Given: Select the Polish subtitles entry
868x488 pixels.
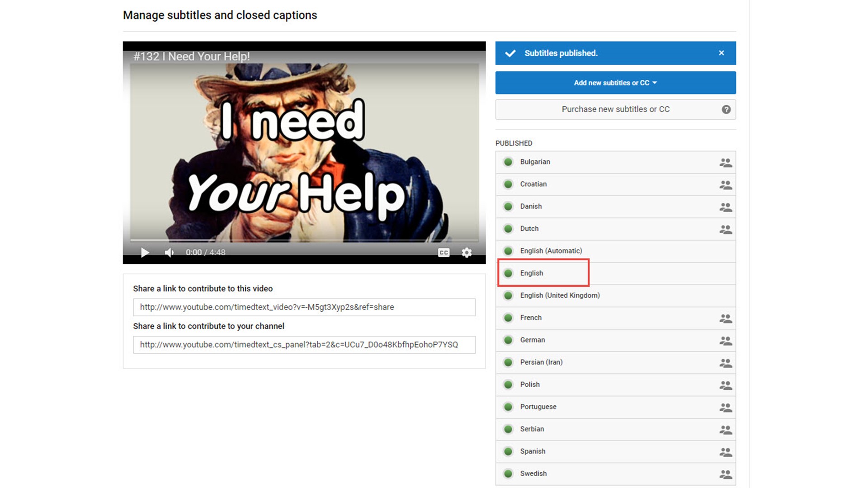Looking at the screenshot, I should click(x=615, y=385).
